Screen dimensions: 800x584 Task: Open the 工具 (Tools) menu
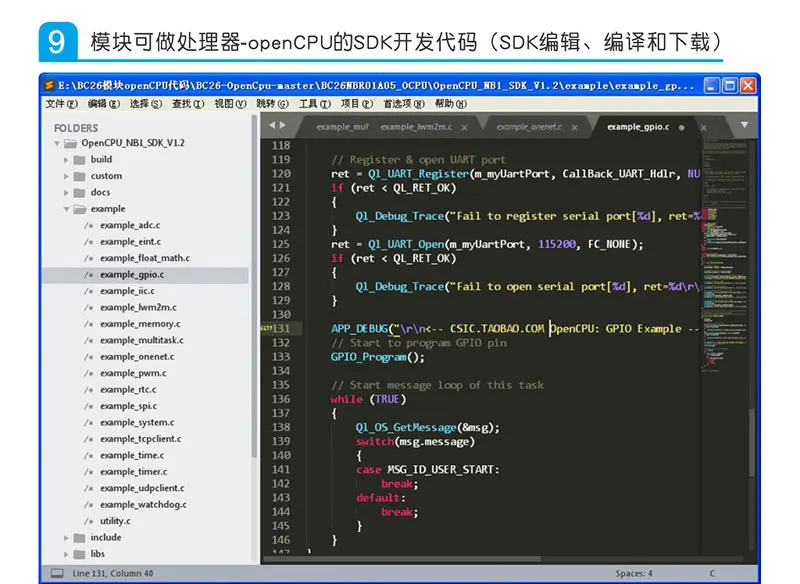(x=314, y=104)
